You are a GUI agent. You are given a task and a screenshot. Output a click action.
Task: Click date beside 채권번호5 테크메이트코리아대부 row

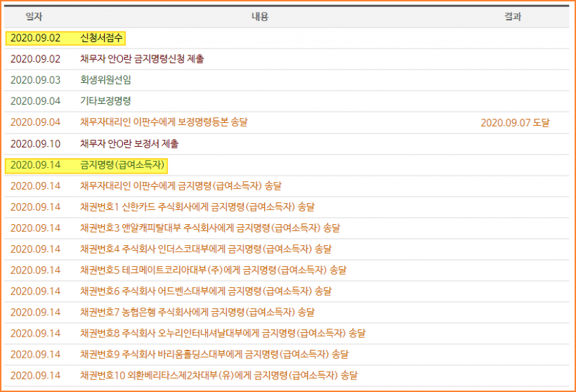(35, 270)
